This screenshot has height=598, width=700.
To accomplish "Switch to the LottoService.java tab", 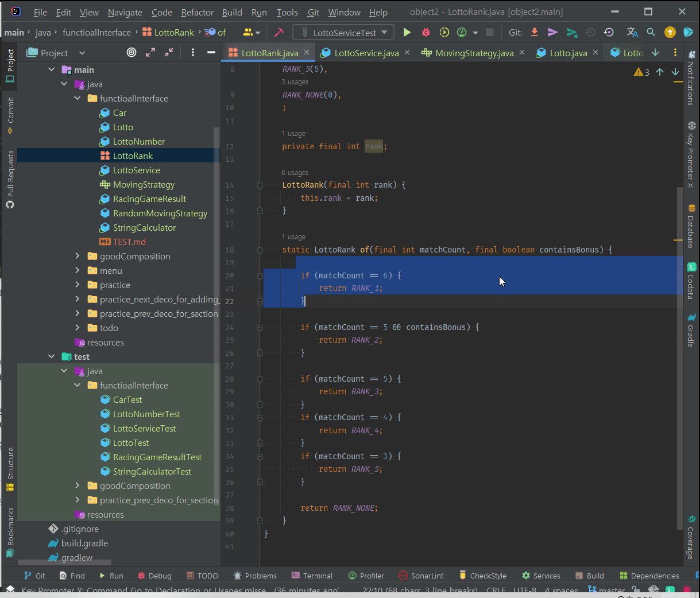I will [366, 53].
